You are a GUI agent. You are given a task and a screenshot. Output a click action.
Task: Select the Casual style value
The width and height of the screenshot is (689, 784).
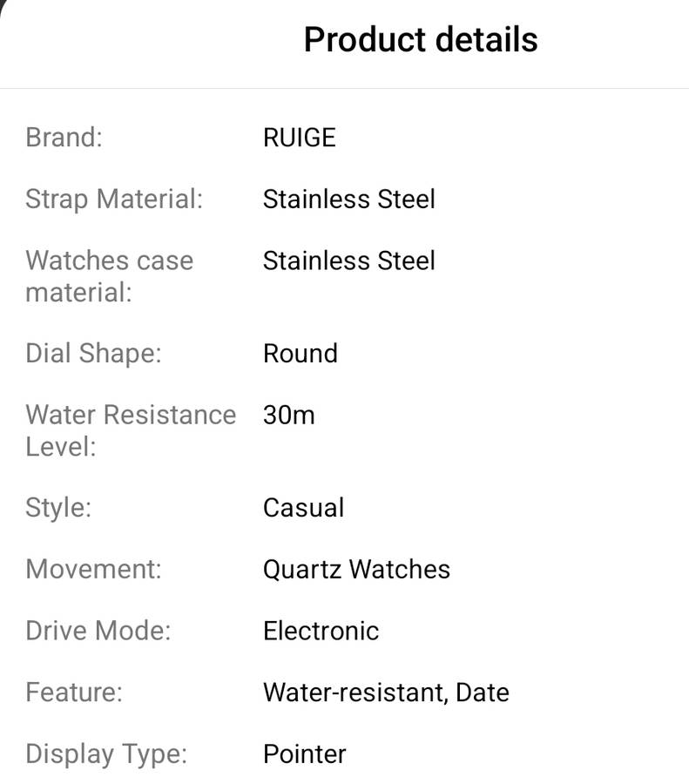click(x=303, y=508)
